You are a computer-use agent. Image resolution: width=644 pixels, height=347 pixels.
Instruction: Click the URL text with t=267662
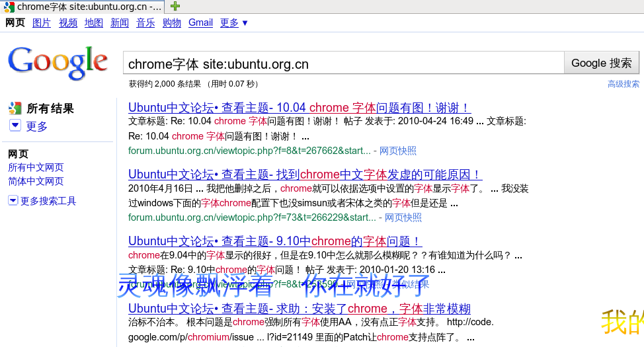pyautogui.click(x=249, y=151)
